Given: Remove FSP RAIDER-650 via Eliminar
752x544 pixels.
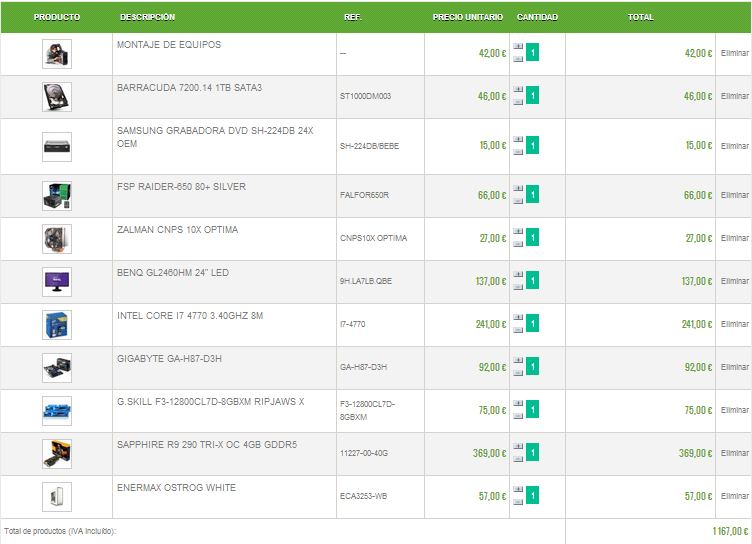Looking at the screenshot, I should (734, 195).
